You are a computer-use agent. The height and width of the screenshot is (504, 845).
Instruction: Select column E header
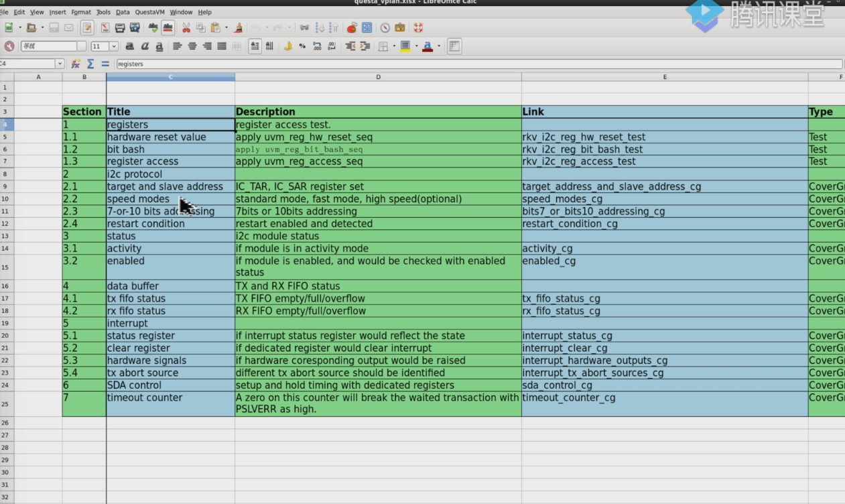[665, 77]
